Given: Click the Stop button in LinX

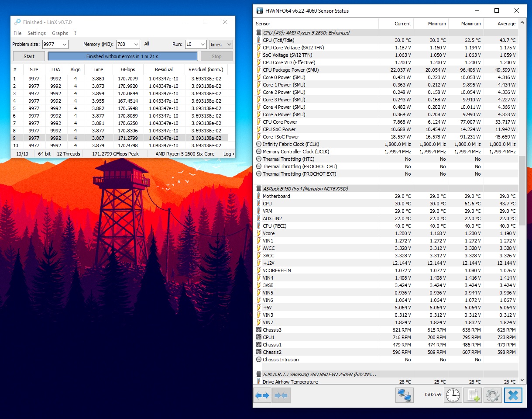Looking at the screenshot, I should 216,56.
